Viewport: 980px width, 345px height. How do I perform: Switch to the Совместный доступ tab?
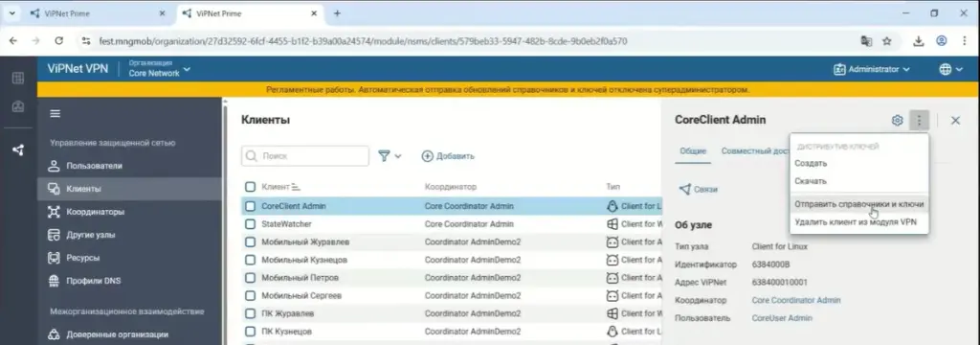point(755,150)
